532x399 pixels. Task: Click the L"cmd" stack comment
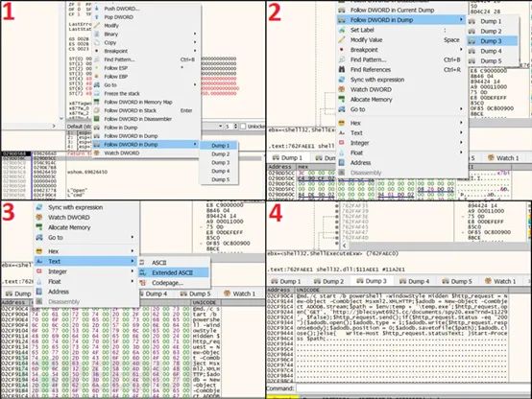pos(75,195)
